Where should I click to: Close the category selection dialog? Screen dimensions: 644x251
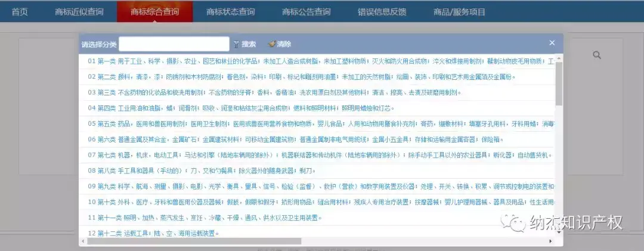tap(552, 43)
